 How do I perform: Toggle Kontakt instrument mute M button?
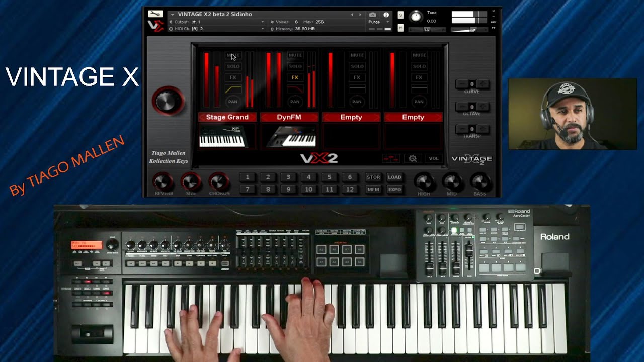pos(400,28)
